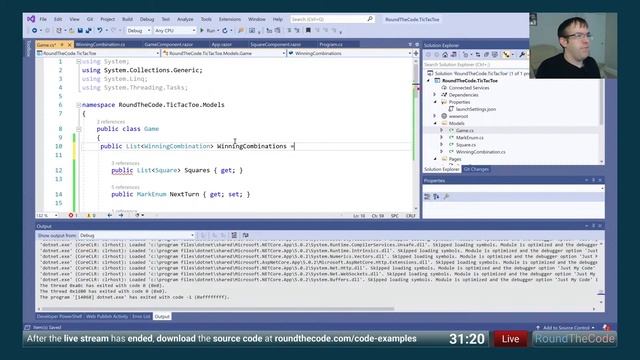The image size is (640, 360).
Task: Open the WinningCombinations member dropdown
Action: click(x=349, y=53)
